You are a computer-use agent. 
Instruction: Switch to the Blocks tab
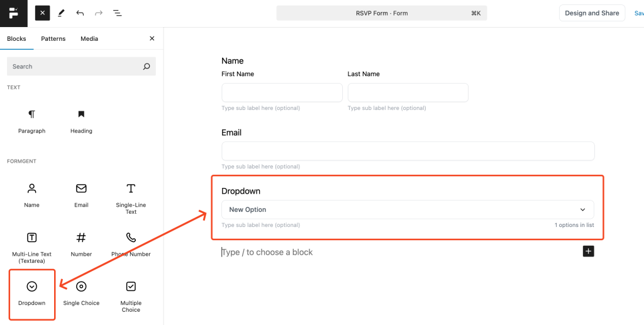(x=16, y=38)
